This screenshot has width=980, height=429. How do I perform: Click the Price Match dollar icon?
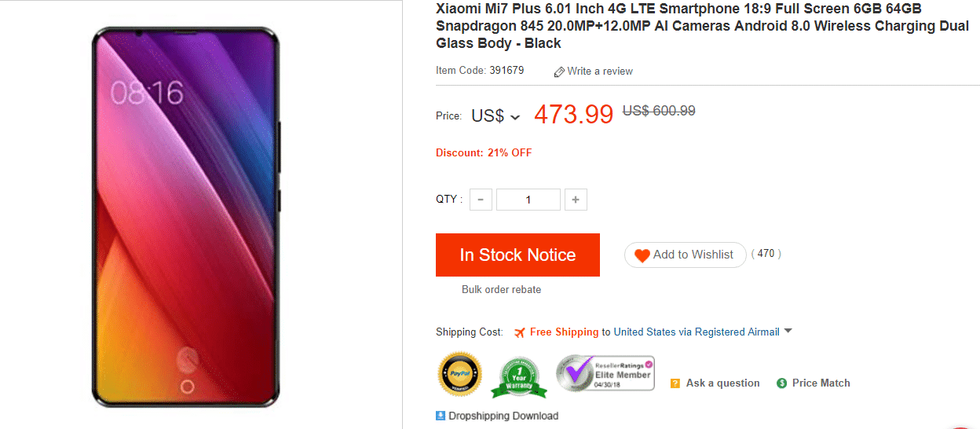[x=781, y=383]
